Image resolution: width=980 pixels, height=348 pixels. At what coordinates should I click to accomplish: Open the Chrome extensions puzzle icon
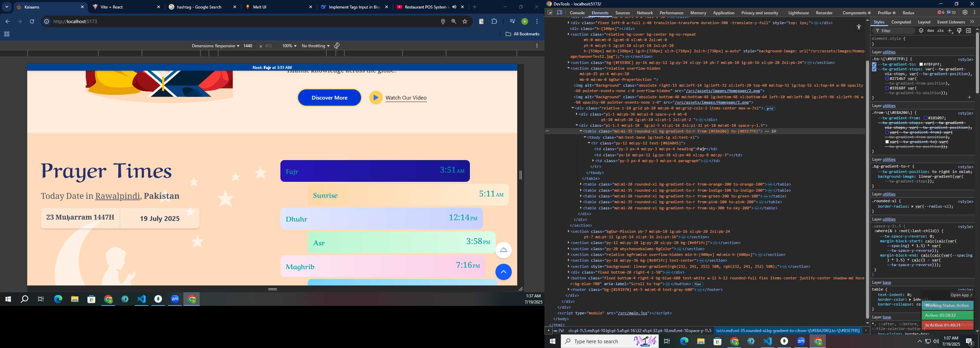[494, 22]
